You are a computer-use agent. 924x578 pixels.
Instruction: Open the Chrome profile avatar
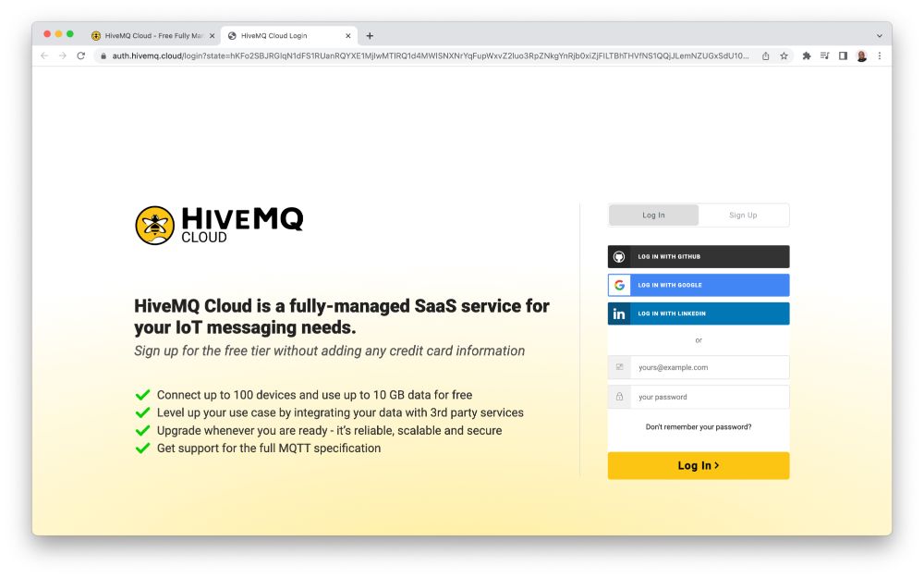[x=861, y=56]
